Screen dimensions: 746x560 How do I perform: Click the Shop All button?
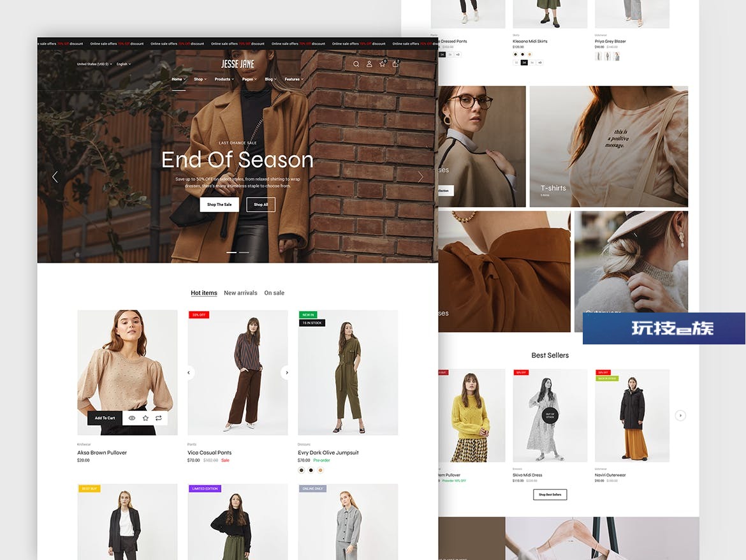[x=261, y=204]
